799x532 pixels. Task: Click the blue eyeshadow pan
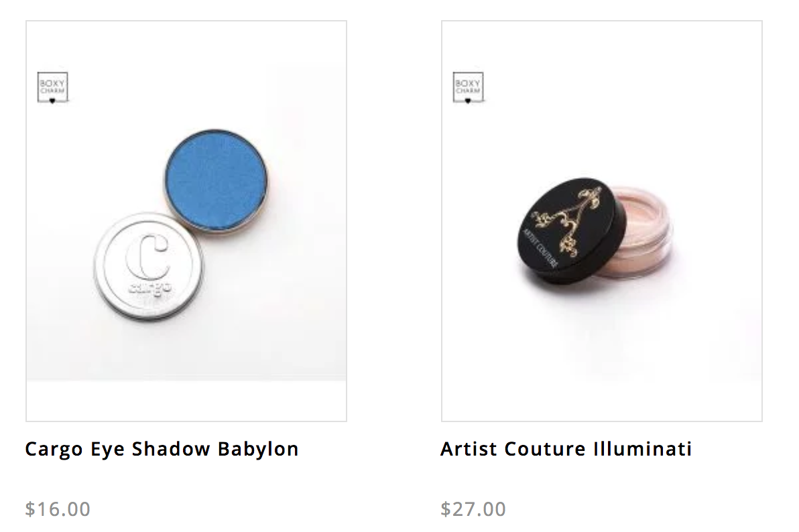216,181
